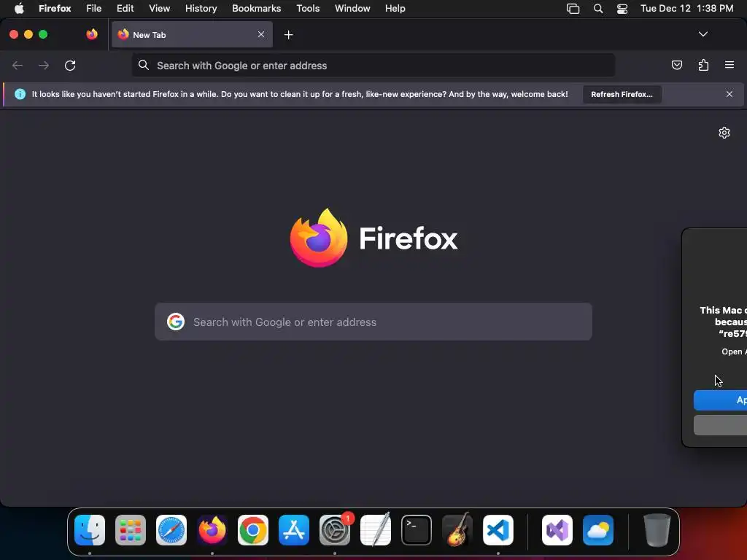Click the pinned Firefox View tab icon
This screenshot has height=560, width=747.
click(91, 34)
